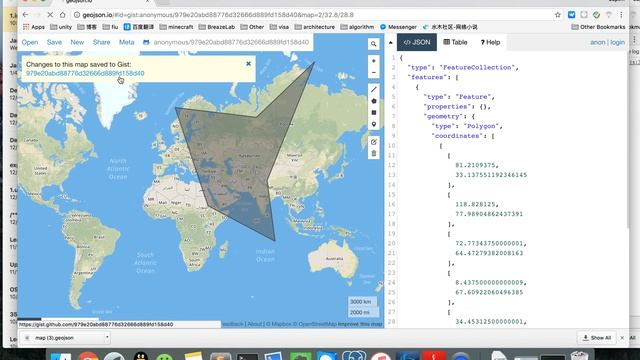This screenshot has height=360, width=640.
Task: Open the QQ penguin app in the dock
Action: point(140,356)
